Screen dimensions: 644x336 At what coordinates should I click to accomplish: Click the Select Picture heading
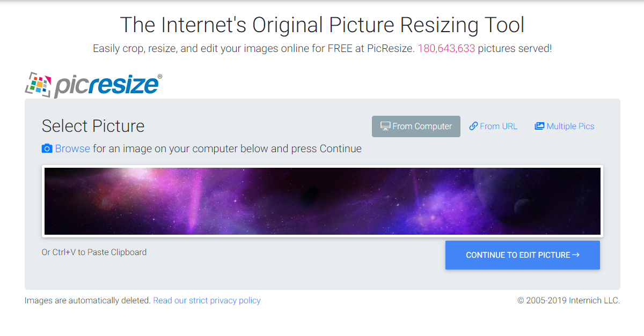93,126
